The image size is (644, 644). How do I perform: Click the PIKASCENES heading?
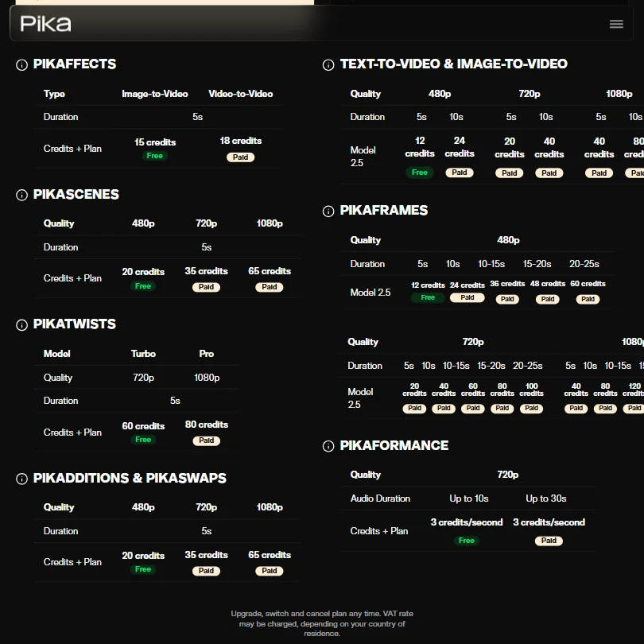(x=76, y=194)
